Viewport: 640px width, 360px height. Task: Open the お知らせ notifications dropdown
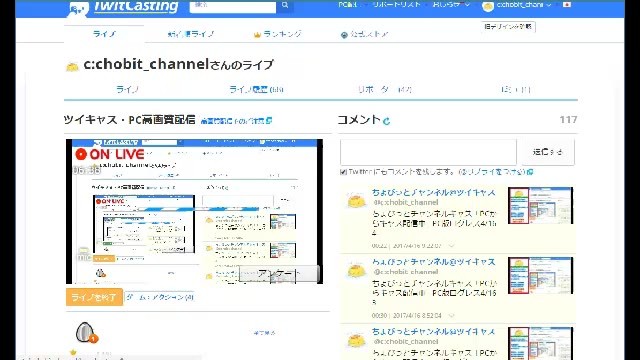pos(451,5)
